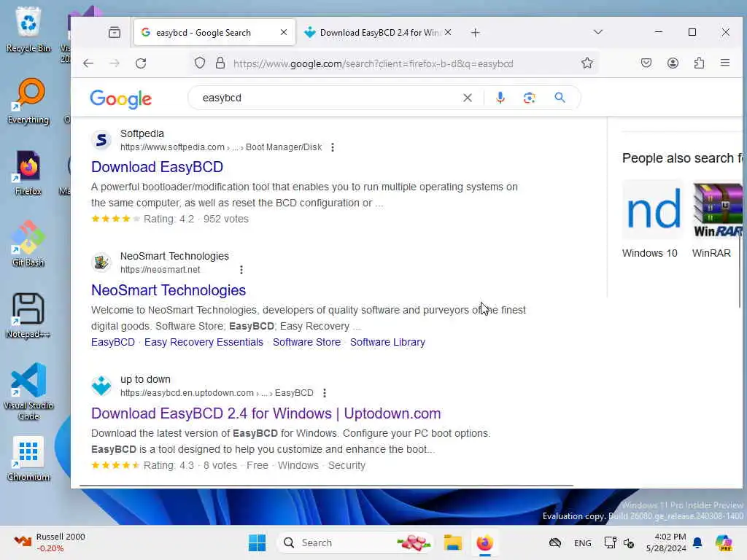
Task: Go to the Google homepage logo
Action: (120, 99)
